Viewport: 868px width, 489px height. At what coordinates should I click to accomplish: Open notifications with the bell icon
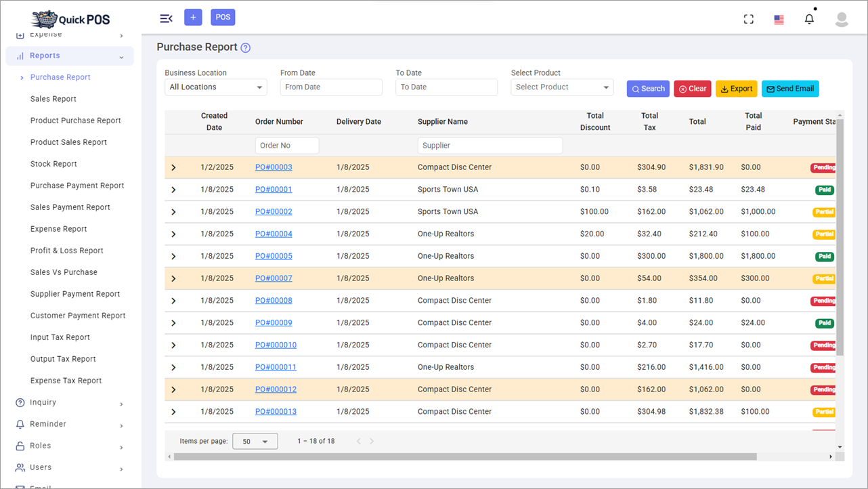pos(809,18)
